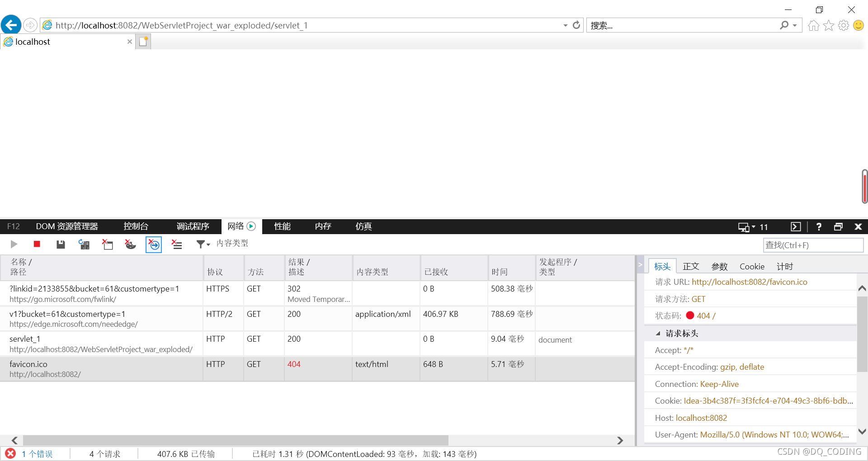Click the clear cache icon
This screenshot has height=461, width=868.
pyautogui.click(x=107, y=245)
